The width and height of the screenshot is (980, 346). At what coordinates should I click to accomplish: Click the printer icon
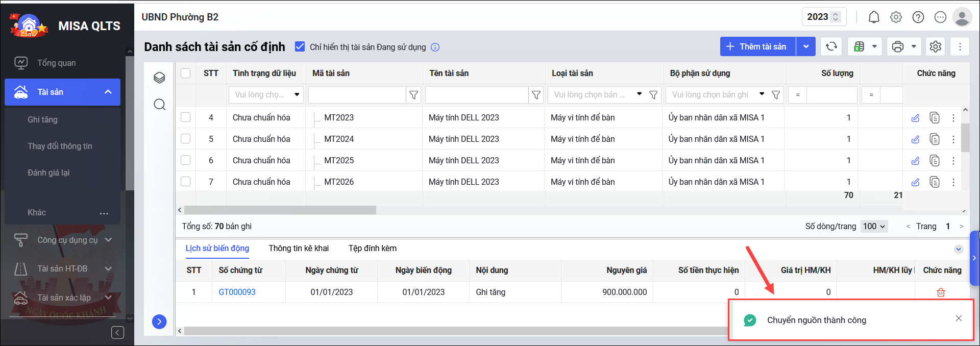(898, 47)
